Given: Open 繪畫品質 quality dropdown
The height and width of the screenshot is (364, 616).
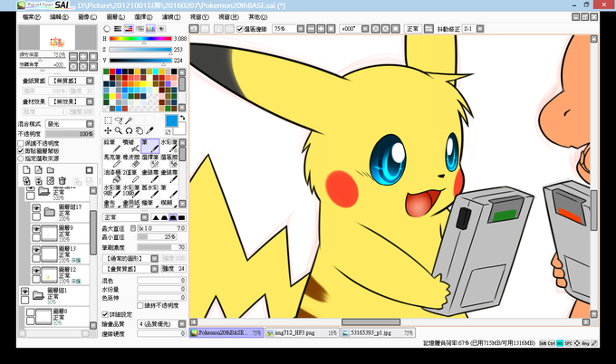Looking at the screenshot, I should click(x=182, y=324).
